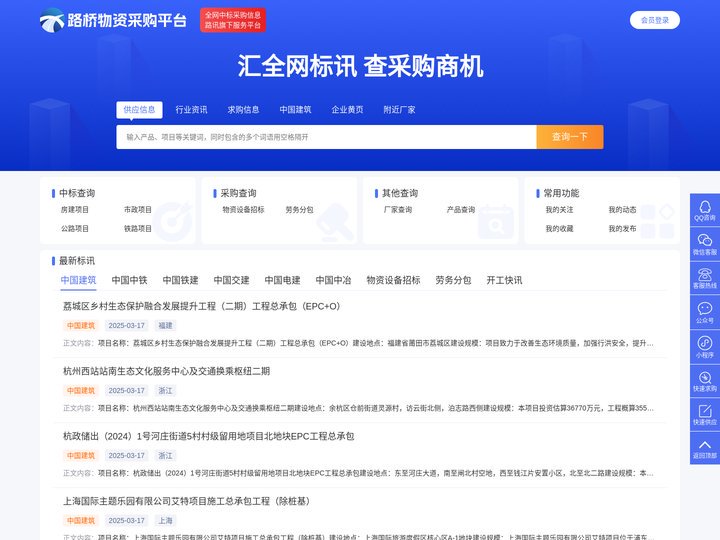Switch to 中国中铁 tab
The height and width of the screenshot is (540, 720).
click(129, 280)
